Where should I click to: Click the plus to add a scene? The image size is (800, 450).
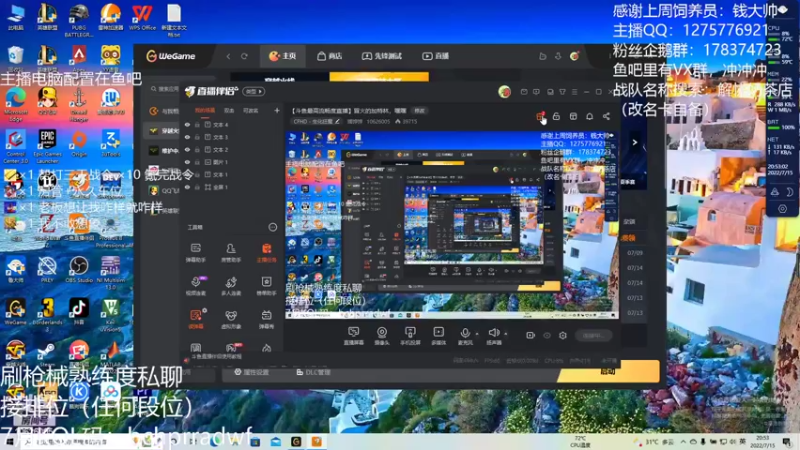(277, 110)
